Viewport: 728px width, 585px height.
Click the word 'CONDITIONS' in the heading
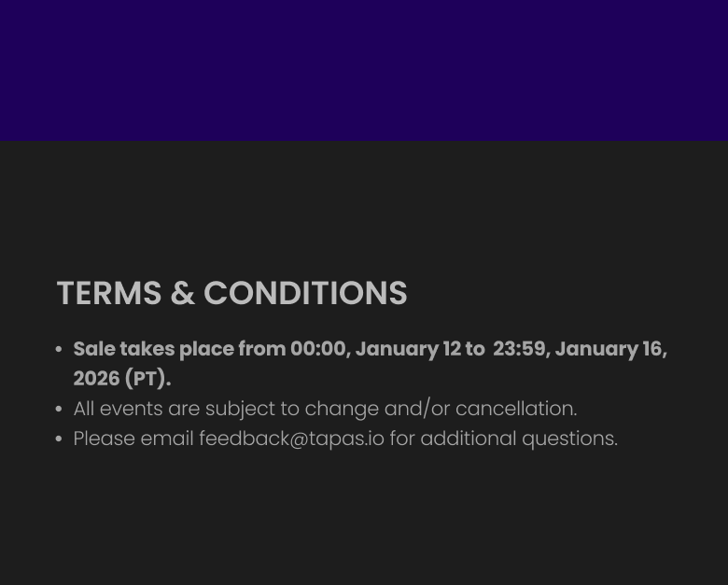click(x=305, y=293)
